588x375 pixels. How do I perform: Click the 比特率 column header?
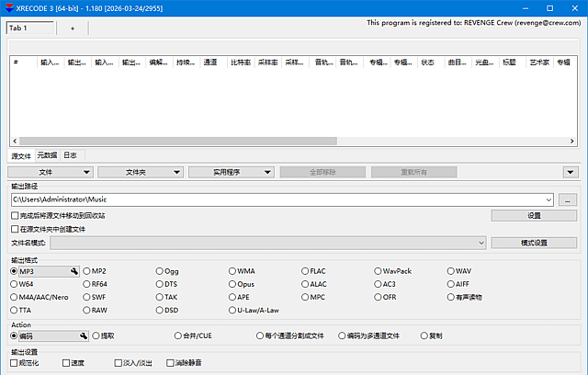pyautogui.click(x=241, y=62)
